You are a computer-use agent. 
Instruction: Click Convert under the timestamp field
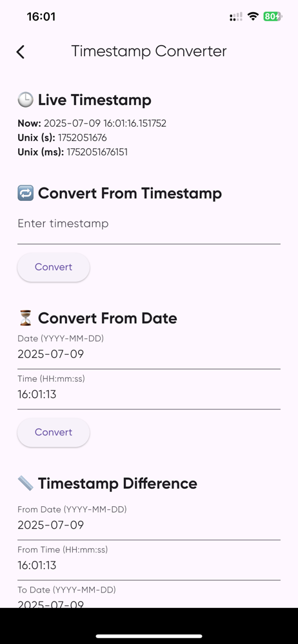[54, 267]
